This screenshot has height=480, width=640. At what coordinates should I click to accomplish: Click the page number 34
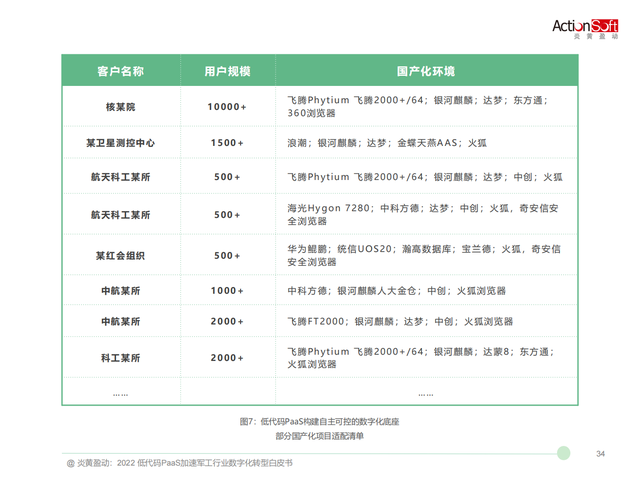[x=600, y=454]
